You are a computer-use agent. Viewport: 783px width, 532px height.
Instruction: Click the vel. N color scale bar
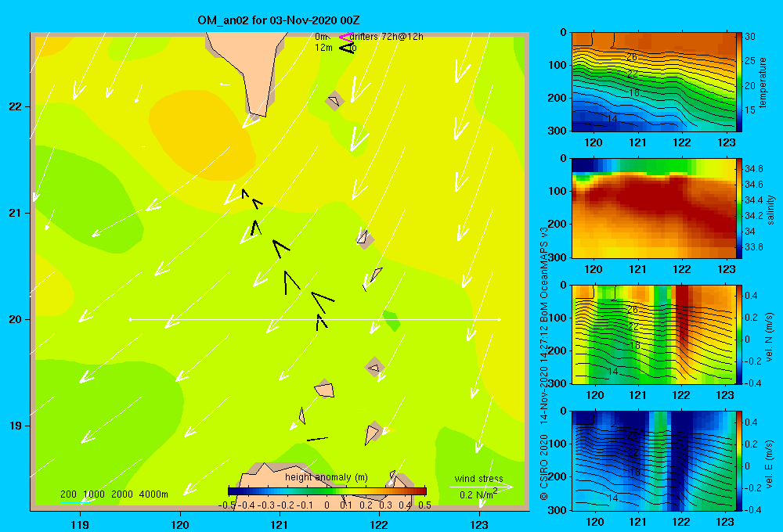click(739, 334)
